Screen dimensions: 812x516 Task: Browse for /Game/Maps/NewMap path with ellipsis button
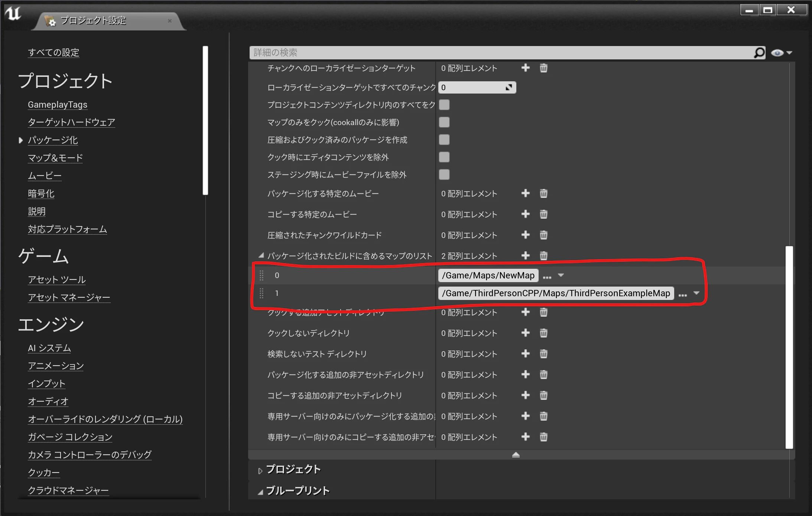[x=547, y=277]
